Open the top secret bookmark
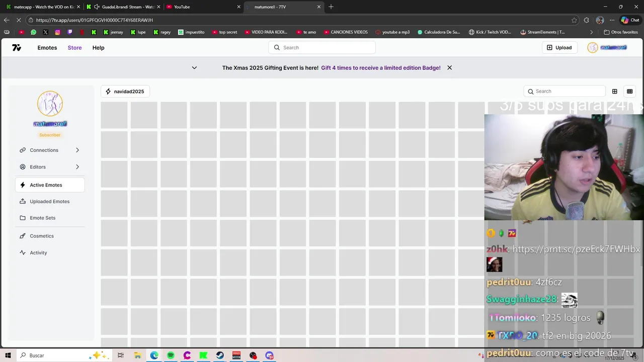Image resolution: width=644 pixels, height=362 pixels. point(224,32)
